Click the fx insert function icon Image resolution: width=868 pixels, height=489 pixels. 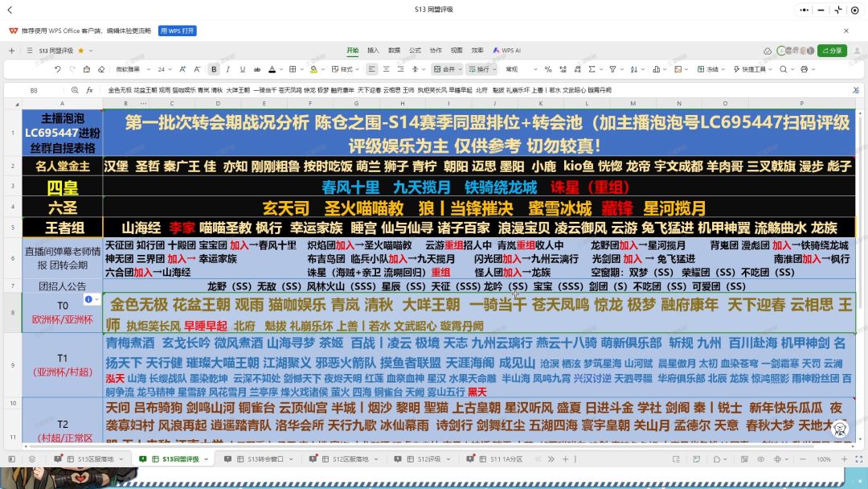(x=90, y=90)
